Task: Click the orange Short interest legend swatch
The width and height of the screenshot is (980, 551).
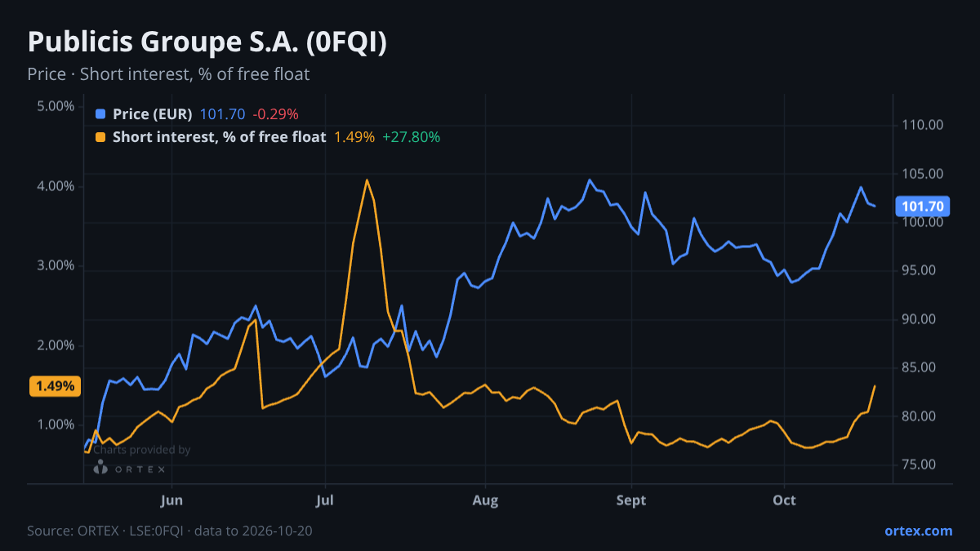Action: pyautogui.click(x=101, y=137)
